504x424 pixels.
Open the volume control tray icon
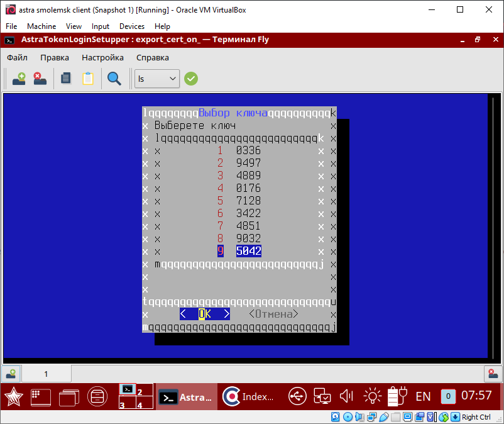pyautogui.click(x=346, y=396)
